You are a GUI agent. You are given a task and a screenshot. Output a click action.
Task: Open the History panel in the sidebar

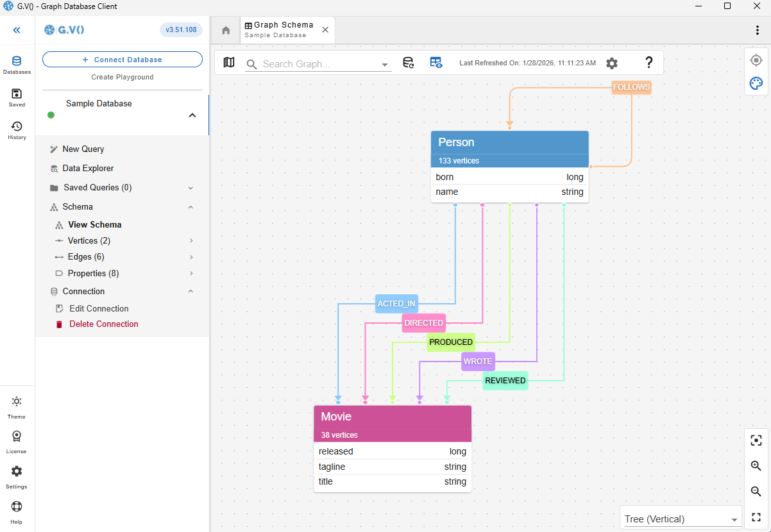pyautogui.click(x=17, y=126)
